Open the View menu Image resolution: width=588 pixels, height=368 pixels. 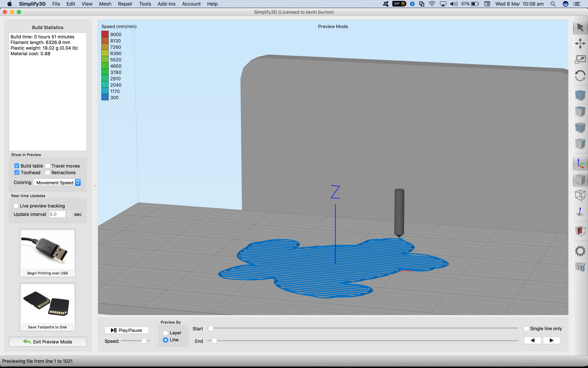click(87, 4)
